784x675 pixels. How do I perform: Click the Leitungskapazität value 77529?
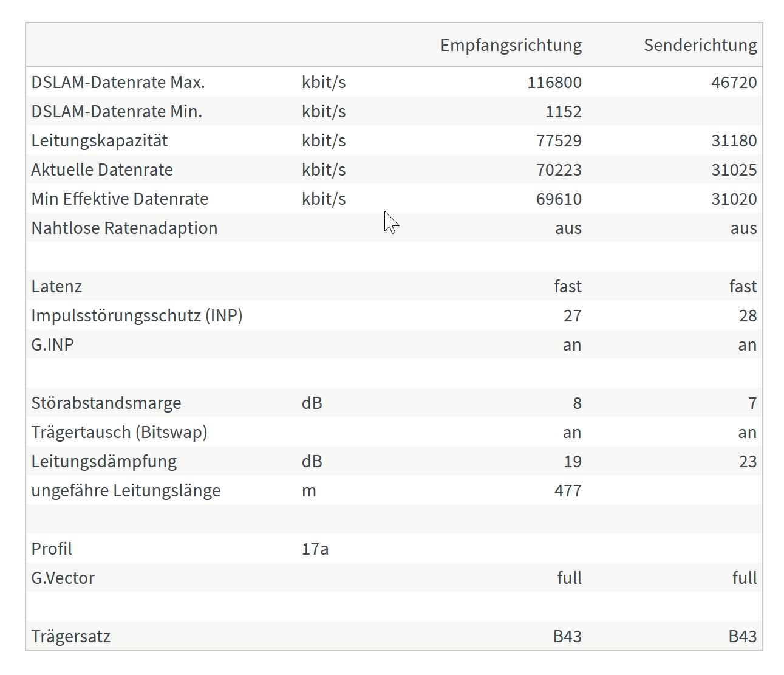click(x=559, y=140)
